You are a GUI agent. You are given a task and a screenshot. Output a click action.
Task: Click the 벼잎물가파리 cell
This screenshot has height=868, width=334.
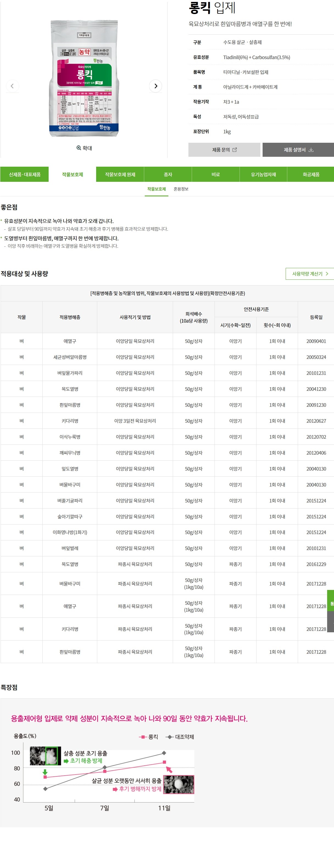69,373
